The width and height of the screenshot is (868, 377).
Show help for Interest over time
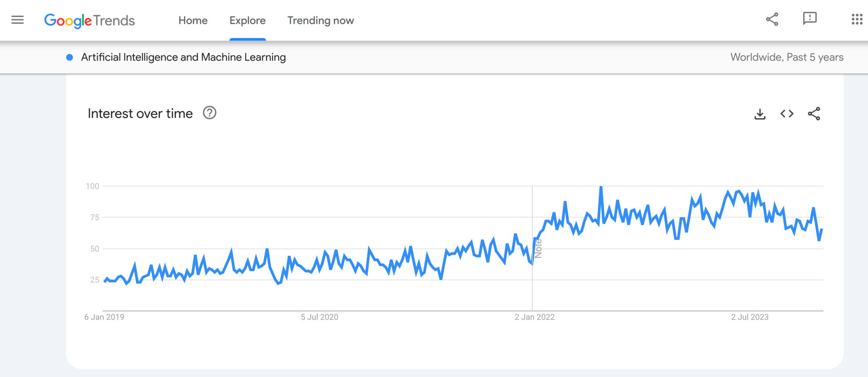tap(209, 113)
